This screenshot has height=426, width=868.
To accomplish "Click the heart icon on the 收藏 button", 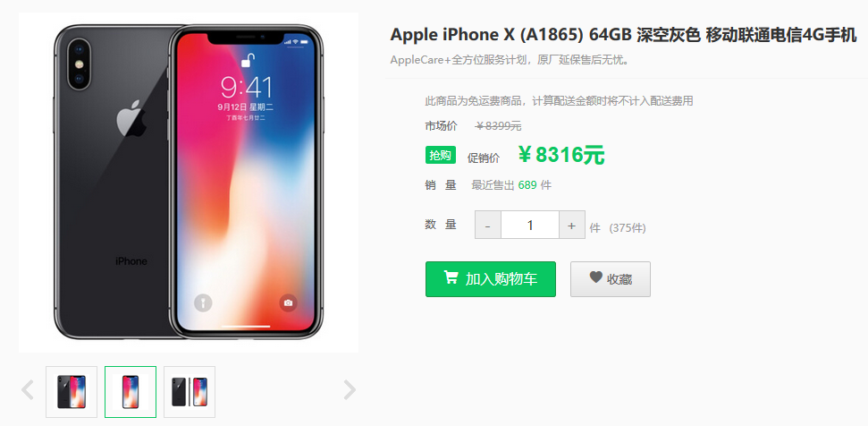I will (595, 277).
